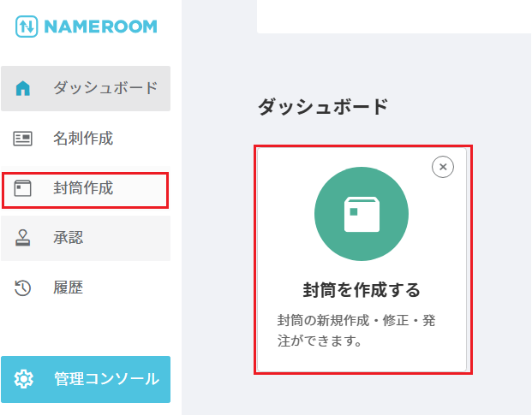Screen dimensions: 532x415
Task: Click the gear icon on 管理コンソール
Action: tap(25, 379)
